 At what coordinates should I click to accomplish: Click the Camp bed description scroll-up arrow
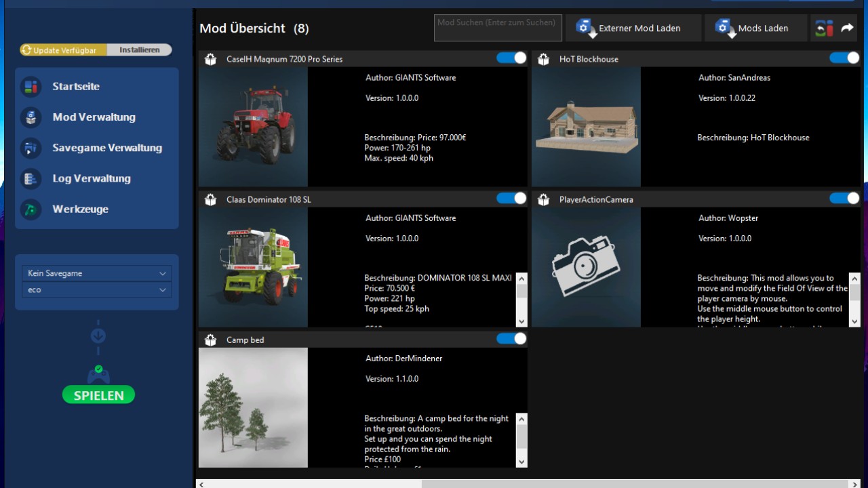(521, 418)
